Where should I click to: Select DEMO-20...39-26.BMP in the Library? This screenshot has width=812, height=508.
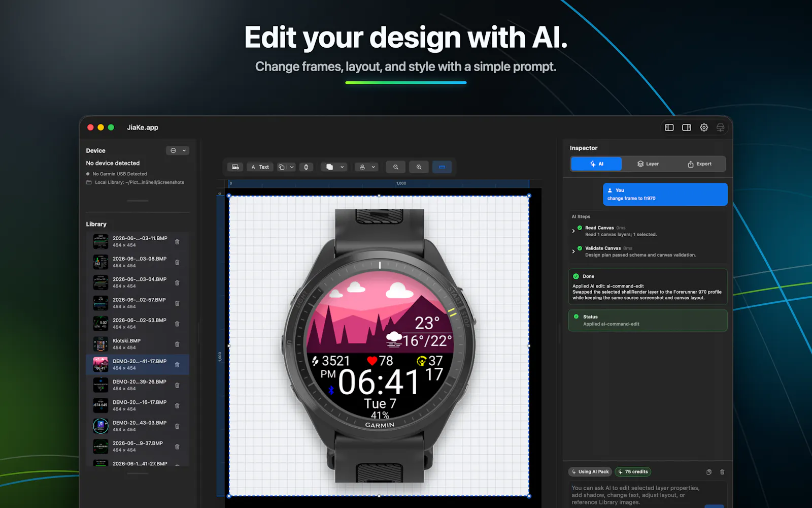coord(138,385)
